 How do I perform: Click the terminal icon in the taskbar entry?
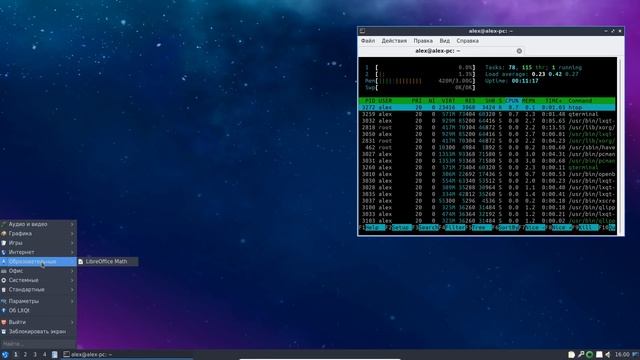point(66,354)
